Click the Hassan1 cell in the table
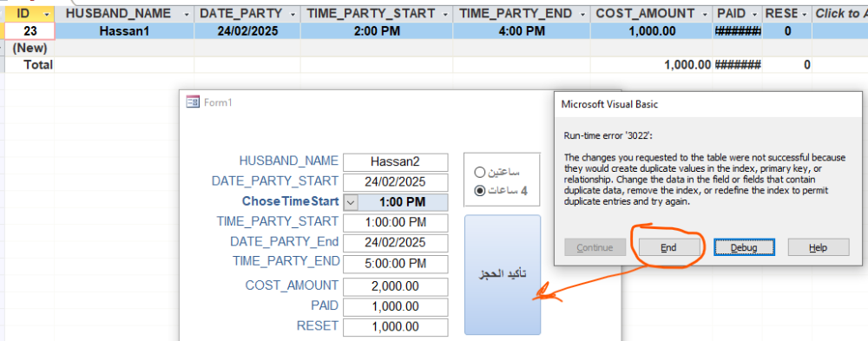Screen dimensions: 868x341 [124, 31]
